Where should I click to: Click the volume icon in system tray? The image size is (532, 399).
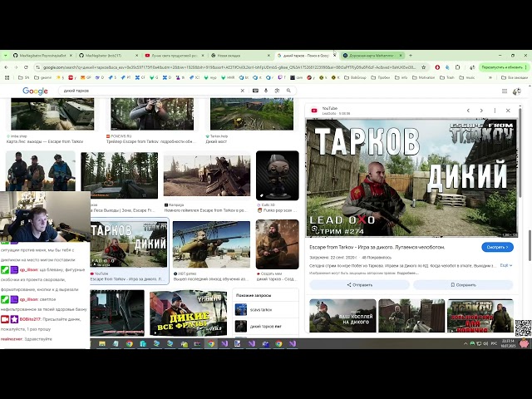[x=485, y=343]
